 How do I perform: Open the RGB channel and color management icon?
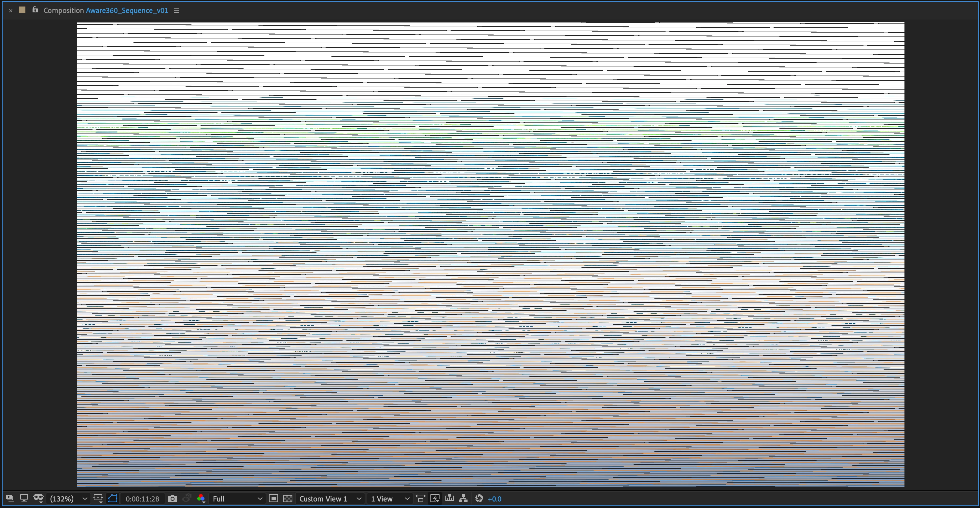[x=201, y=499]
